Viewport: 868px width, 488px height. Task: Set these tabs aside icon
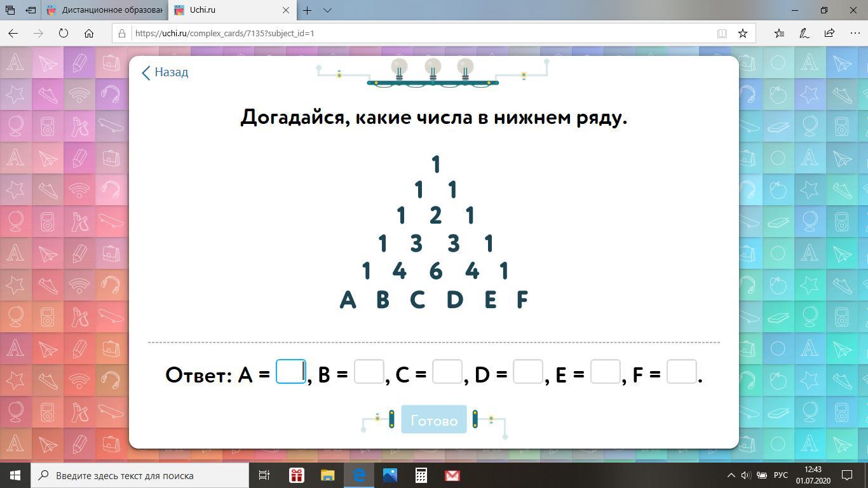click(x=31, y=10)
